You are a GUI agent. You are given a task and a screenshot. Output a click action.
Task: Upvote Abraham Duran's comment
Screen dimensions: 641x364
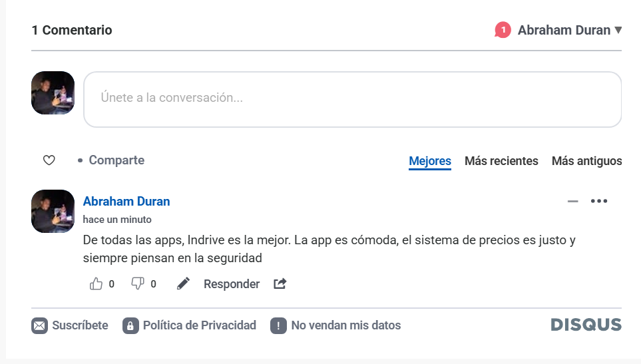pos(97,284)
